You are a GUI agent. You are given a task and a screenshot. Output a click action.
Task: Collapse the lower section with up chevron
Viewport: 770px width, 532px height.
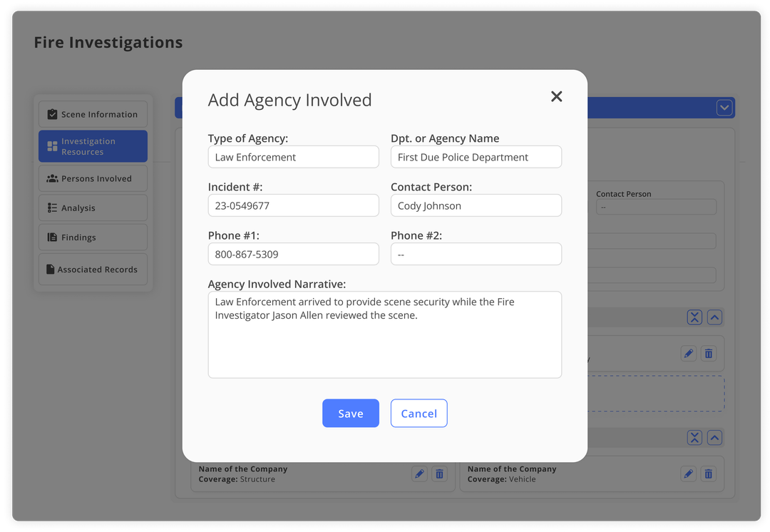(714, 438)
